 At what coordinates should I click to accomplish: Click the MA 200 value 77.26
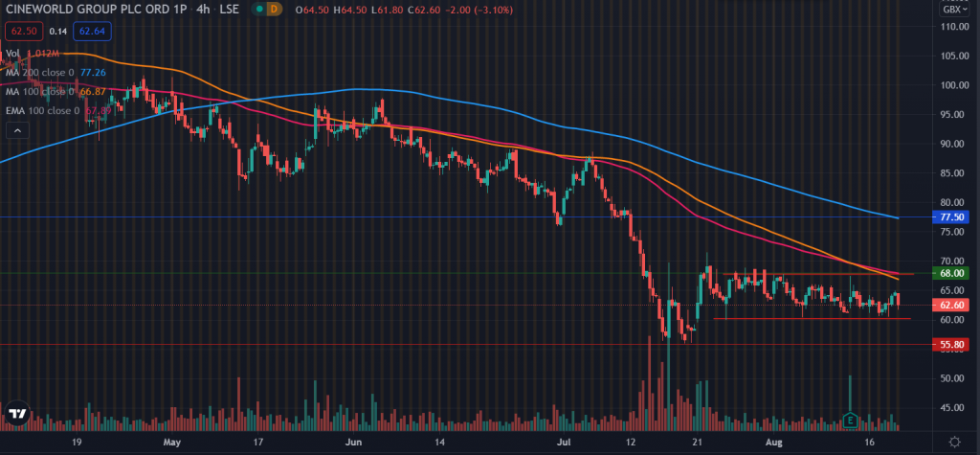[93, 73]
